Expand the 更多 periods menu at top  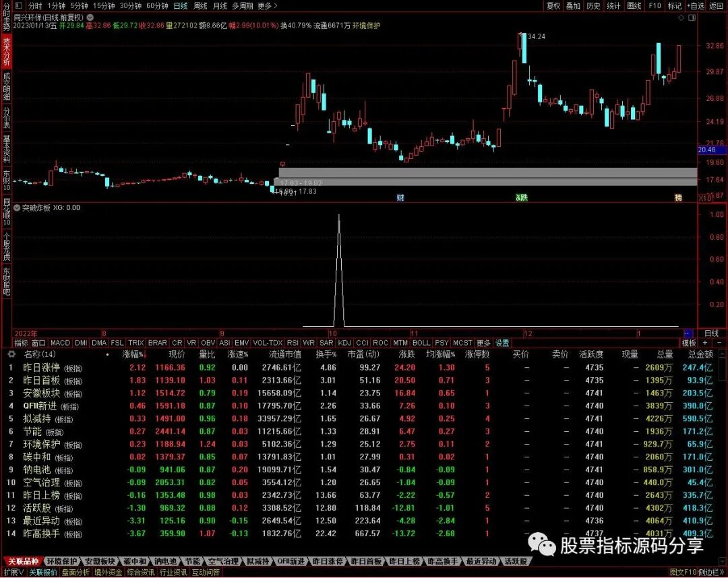click(x=268, y=5)
